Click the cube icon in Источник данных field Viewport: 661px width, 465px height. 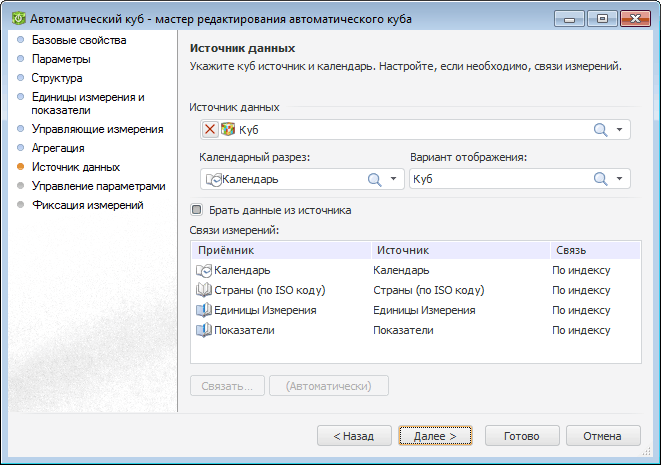[x=227, y=129]
